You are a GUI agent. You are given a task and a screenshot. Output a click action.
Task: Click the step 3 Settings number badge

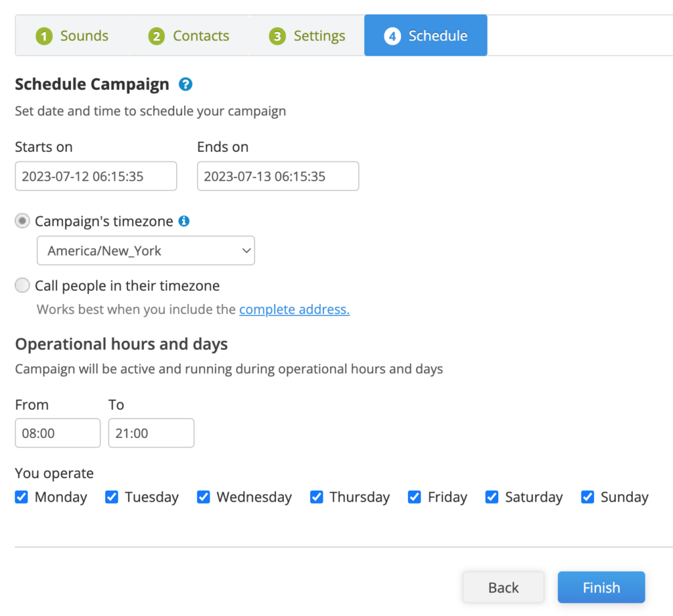pos(277,36)
